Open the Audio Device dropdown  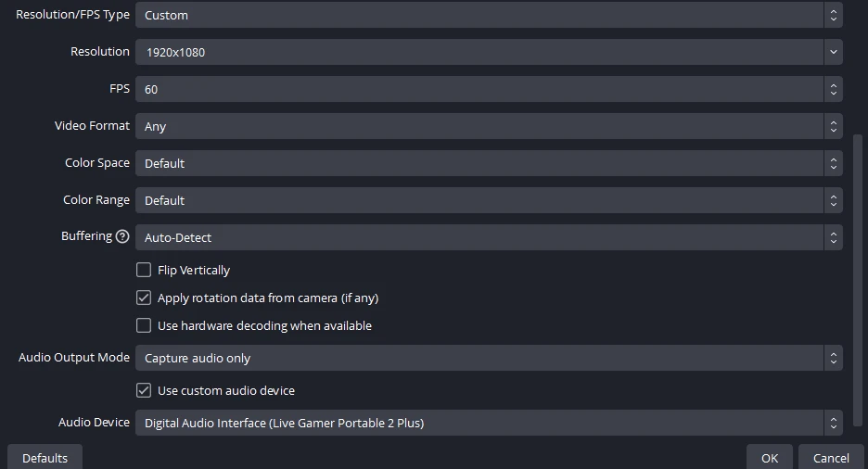point(489,423)
